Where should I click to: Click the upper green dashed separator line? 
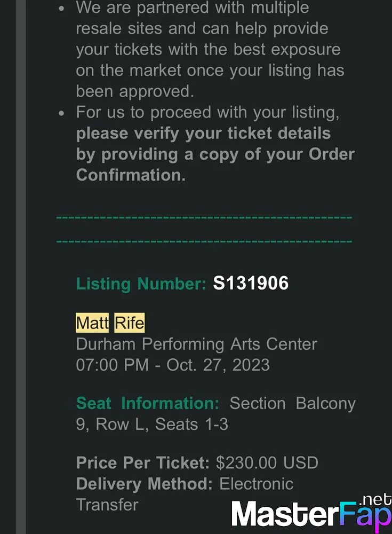pyautogui.click(x=204, y=217)
